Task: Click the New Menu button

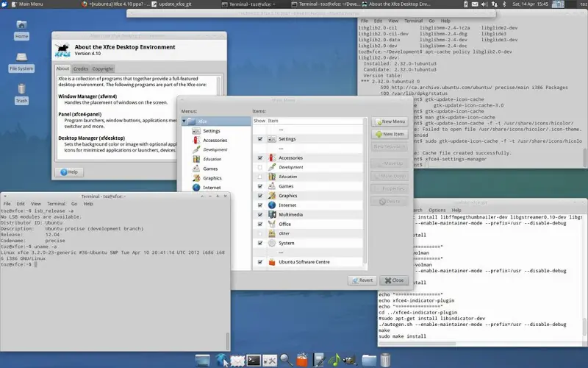Action: [390, 121]
